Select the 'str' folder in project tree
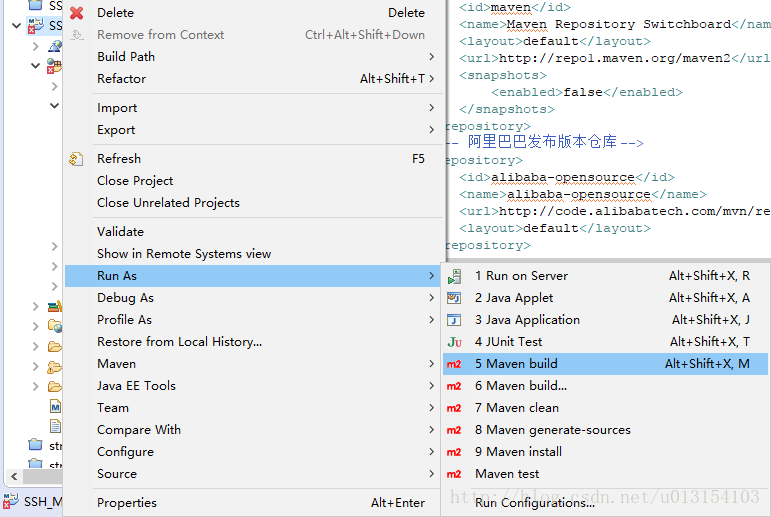Viewport: 771px width, 517px height. (x=45, y=446)
